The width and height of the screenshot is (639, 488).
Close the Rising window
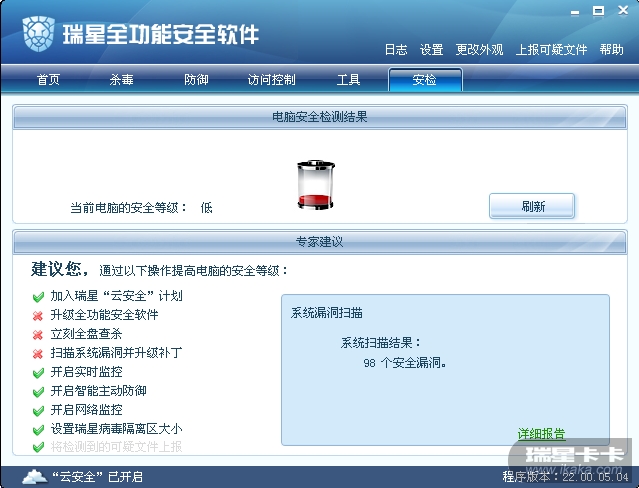point(623,11)
